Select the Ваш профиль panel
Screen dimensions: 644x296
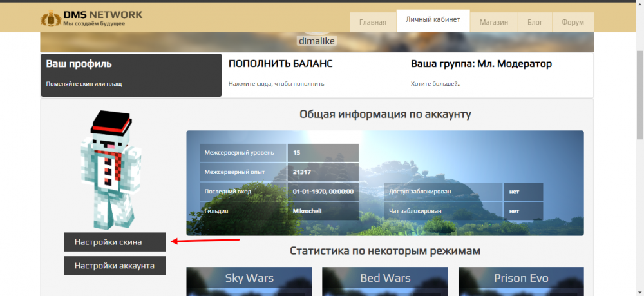pos(131,74)
